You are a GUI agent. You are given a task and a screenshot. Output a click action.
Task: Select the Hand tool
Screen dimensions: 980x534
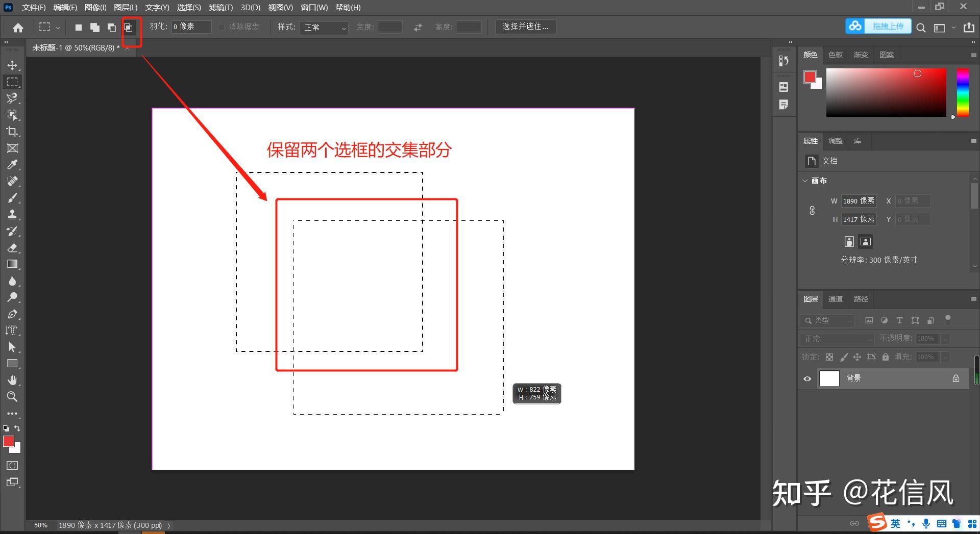pos(13,380)
